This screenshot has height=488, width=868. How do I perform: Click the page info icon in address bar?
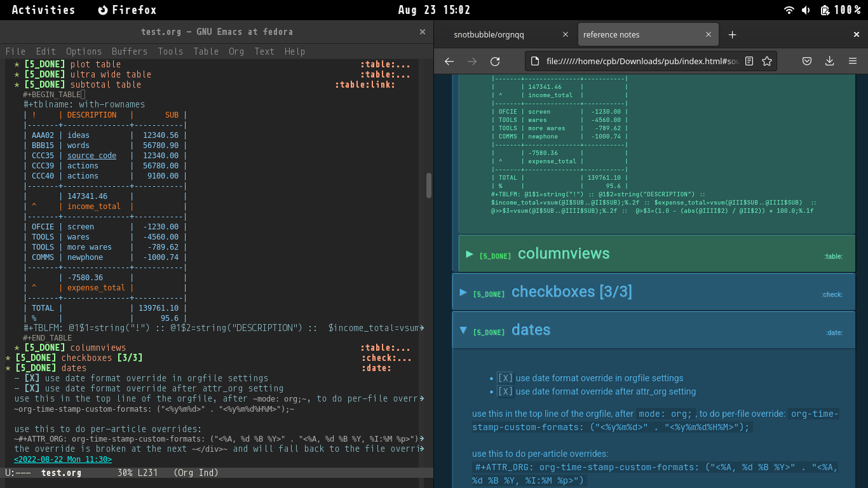(x=536, y=61)
